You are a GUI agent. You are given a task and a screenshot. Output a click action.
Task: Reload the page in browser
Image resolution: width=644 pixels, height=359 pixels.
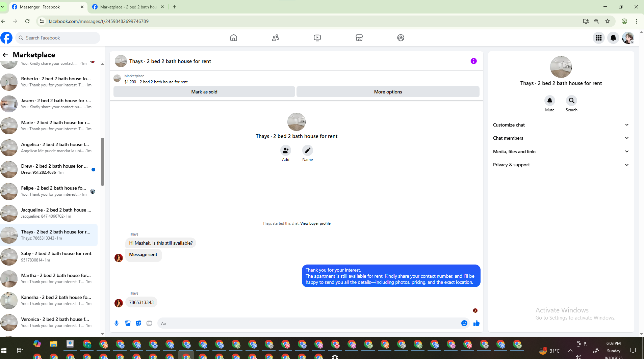pyautogui.click(x=27, y=21)
